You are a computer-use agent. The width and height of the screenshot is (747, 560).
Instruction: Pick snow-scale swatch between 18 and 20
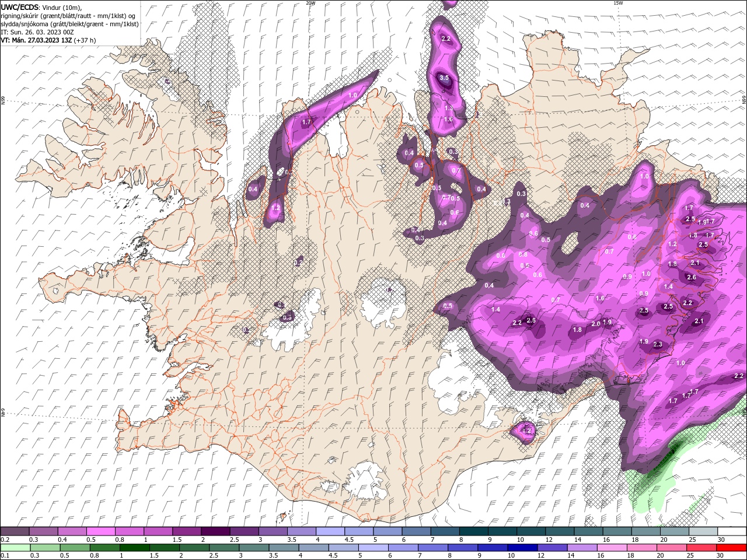pos(645,531)
